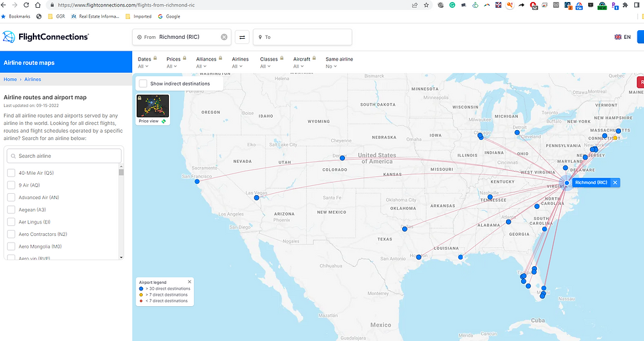
Task: Click the Home breadcrumb link
Action: click(x=11, y=80)
